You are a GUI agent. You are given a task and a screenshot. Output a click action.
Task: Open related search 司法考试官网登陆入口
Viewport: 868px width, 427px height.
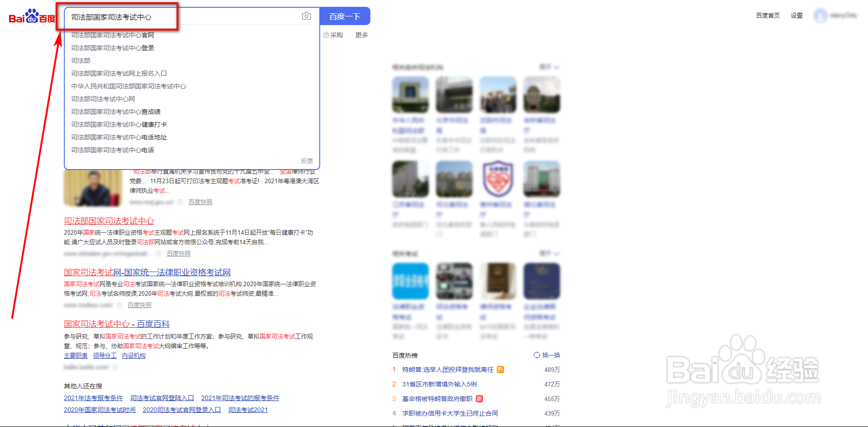[162, 398]
